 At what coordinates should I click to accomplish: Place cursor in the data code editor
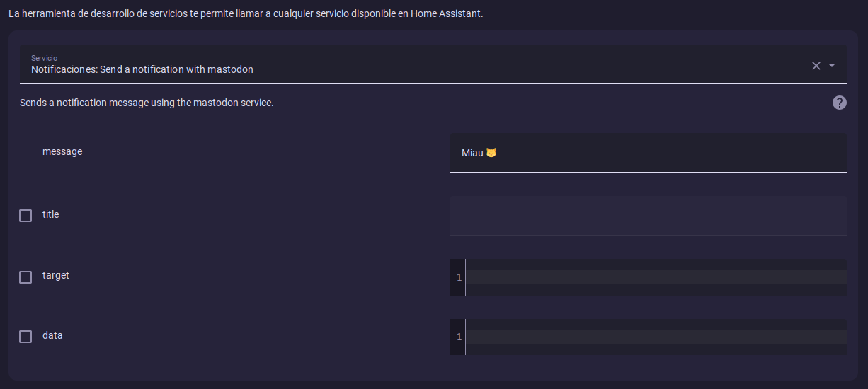coord(655,337)
